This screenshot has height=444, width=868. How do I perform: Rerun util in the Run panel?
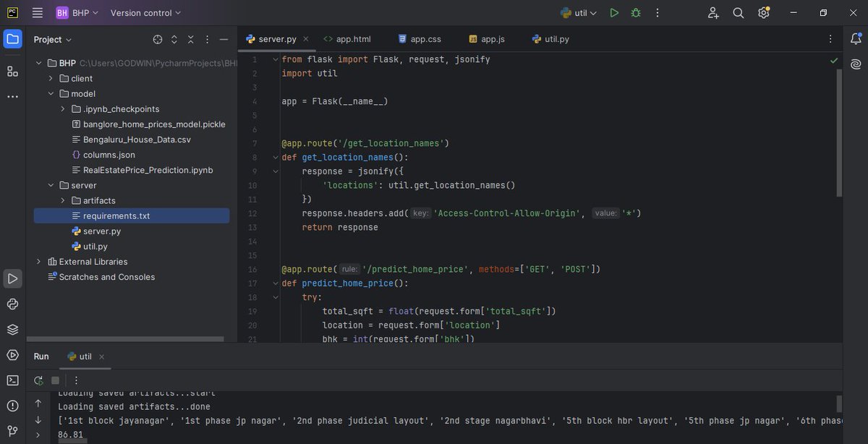pos(38,380)
